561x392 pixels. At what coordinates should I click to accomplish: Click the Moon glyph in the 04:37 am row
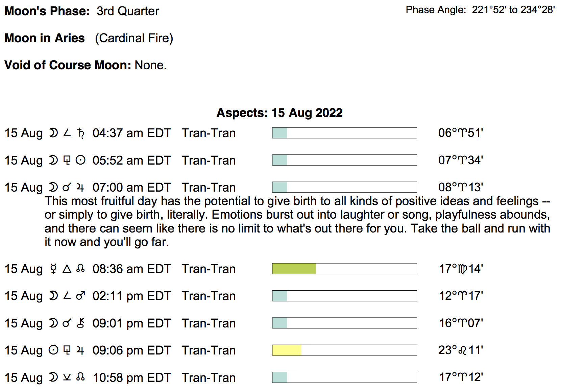pyautogui.click(x=53, y=133)
